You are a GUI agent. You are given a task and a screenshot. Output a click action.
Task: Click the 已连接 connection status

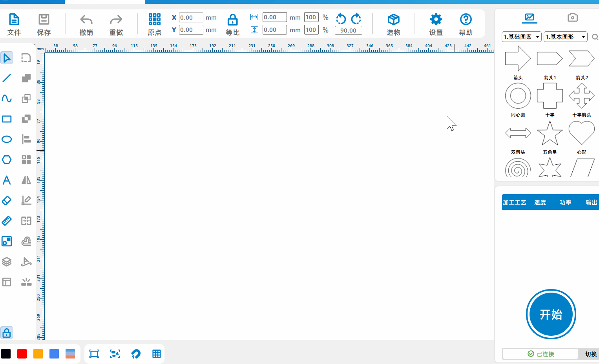click(541, 354)
